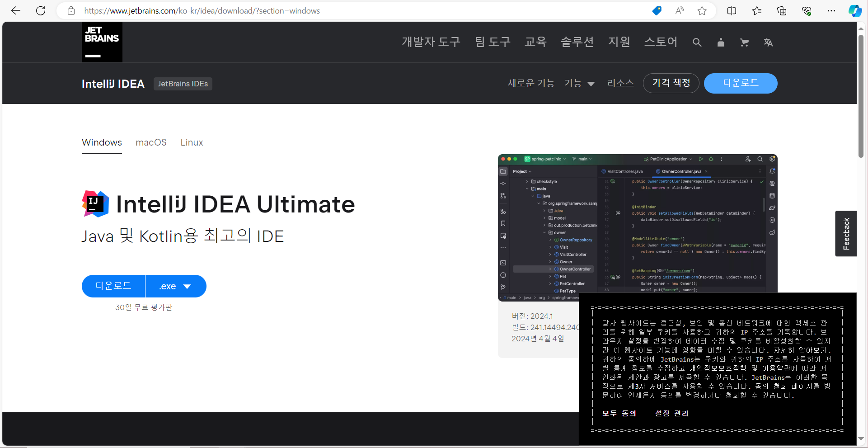
Task: Switch to the Linux tab
Action: (192, 142)
